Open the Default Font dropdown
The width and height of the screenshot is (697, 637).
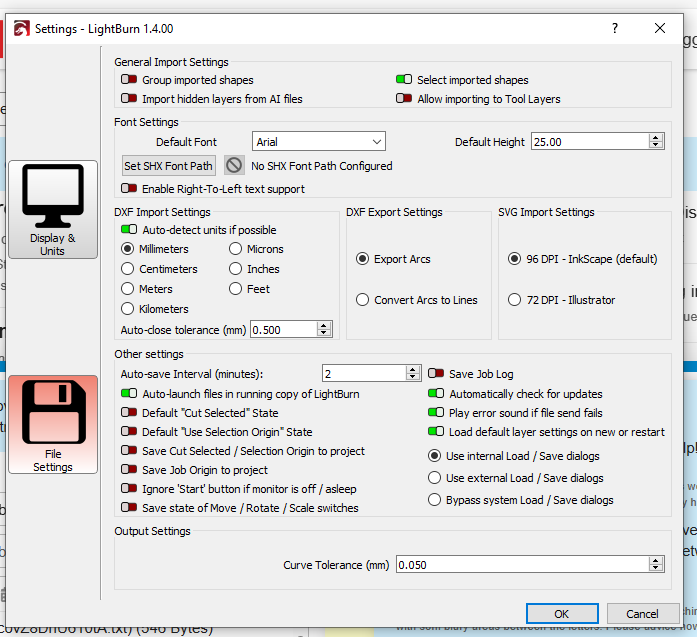point(319,142)
